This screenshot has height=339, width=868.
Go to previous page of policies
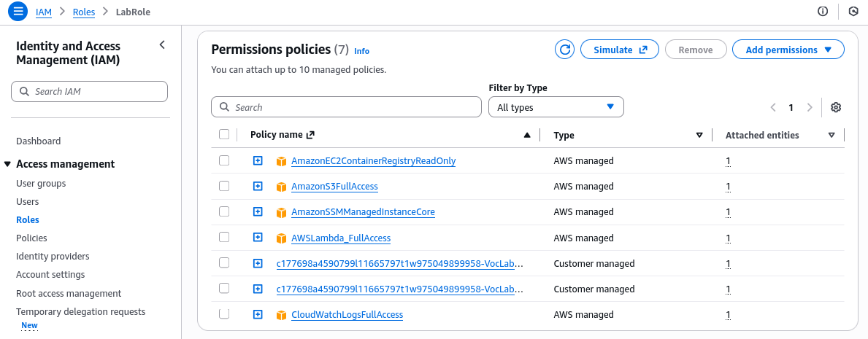click(773, 107)
